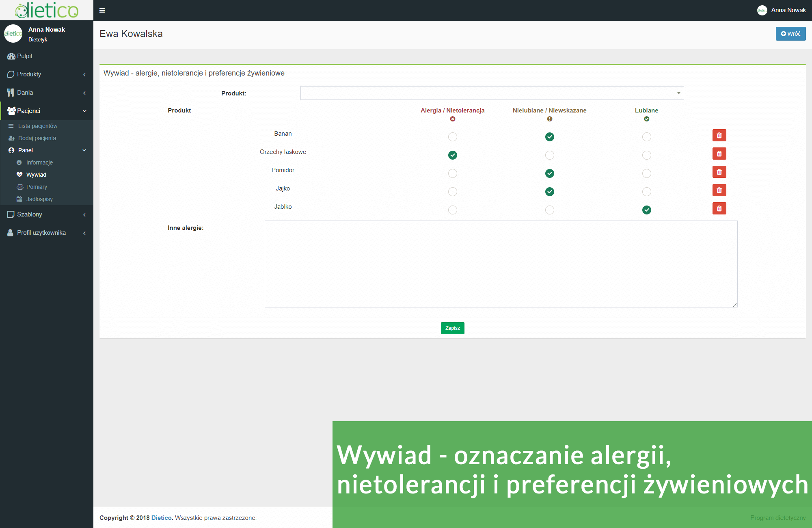Screen dimensions: 812x528
Task: Mark Pomidor as Alergia / Nietolerancja
Action: (x=452, y=173)
